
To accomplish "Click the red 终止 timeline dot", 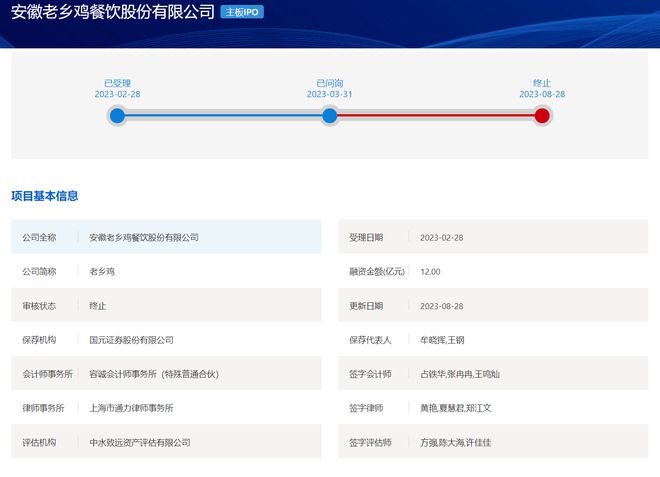I will [x=542, y=116].
